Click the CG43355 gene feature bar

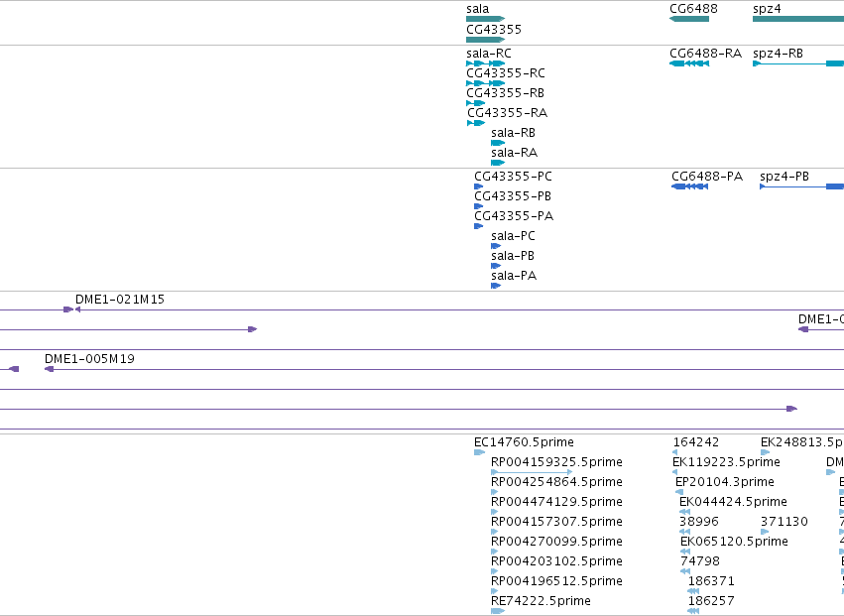(486, 40)
